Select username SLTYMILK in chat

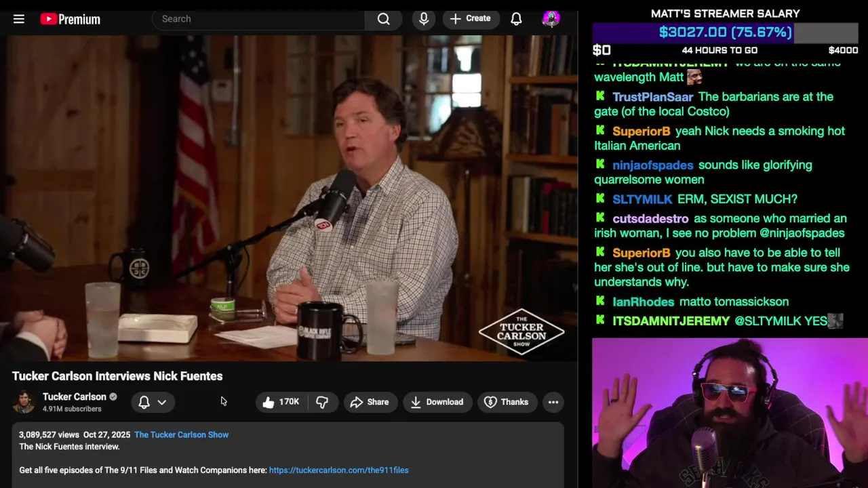coord(642,199)
